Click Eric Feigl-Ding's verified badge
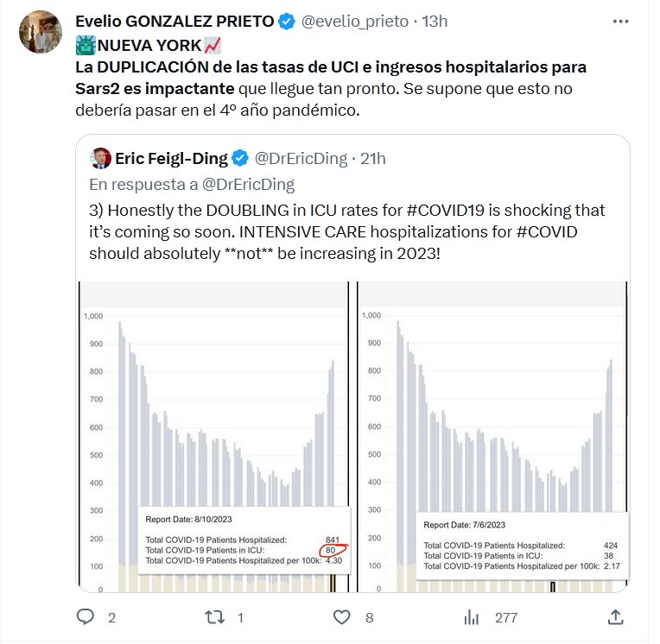660x644 pixels. pos(240,158)
